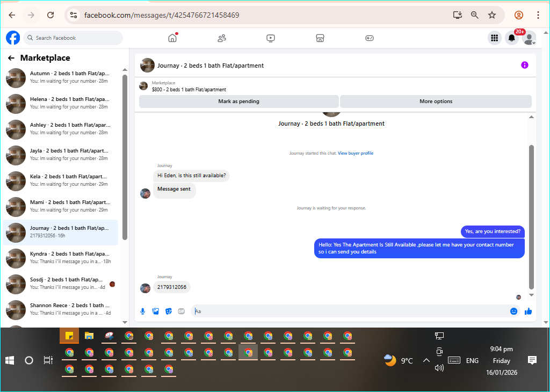This screenshot has height=392, width=550.
Task: Click the chat message area scrollbar
Action: [531, 217]
